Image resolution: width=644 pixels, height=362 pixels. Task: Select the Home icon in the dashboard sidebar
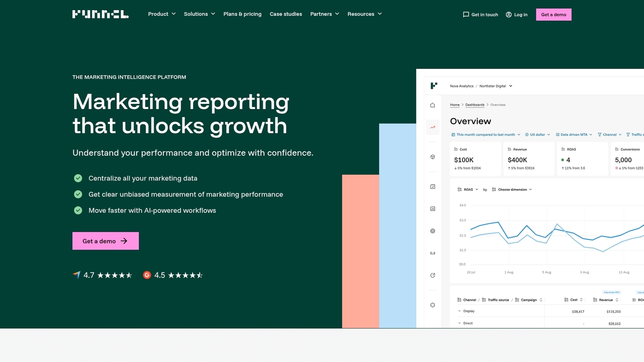point(432,105)
